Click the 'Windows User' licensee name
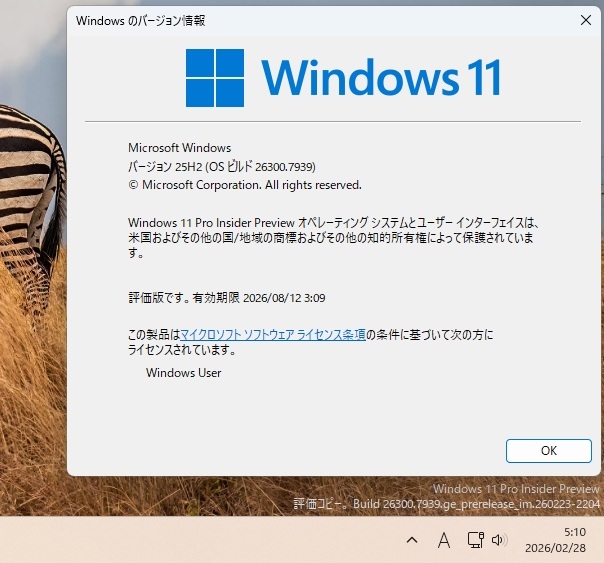Screen dimensions: 604x563 (183, 373)
